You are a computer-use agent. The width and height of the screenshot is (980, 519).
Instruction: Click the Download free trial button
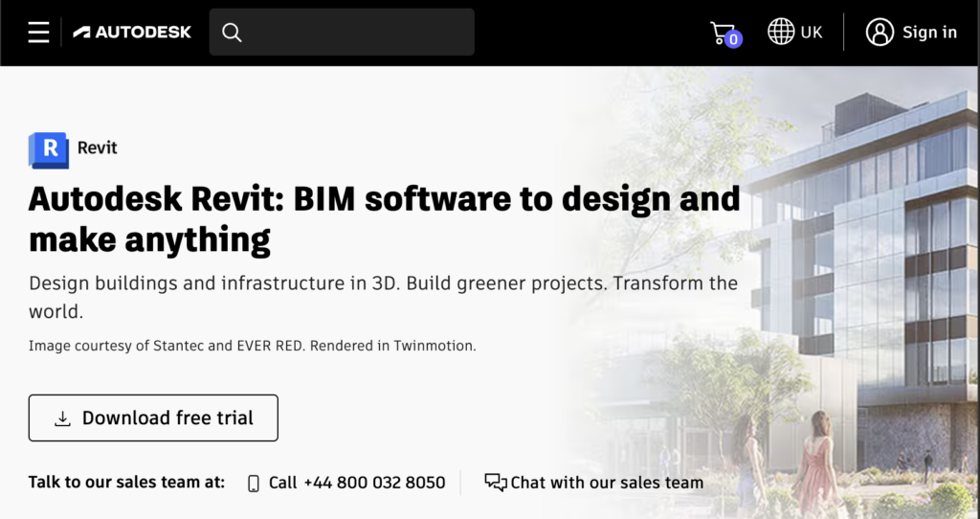153,417
